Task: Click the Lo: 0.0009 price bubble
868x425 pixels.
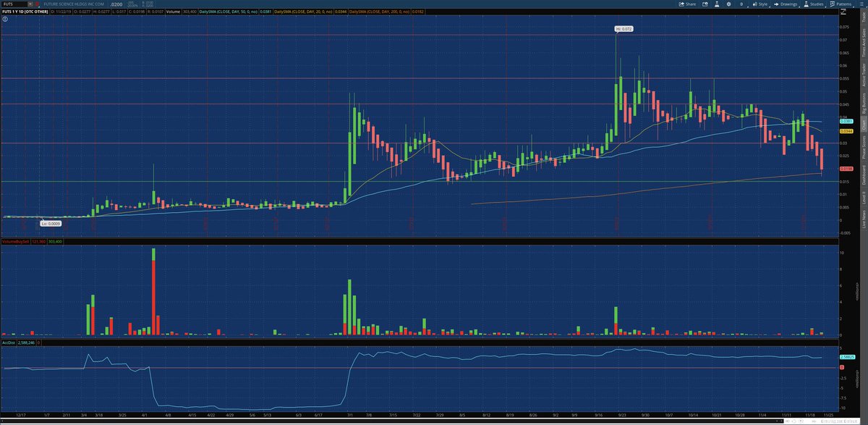Action: point(50,224)
